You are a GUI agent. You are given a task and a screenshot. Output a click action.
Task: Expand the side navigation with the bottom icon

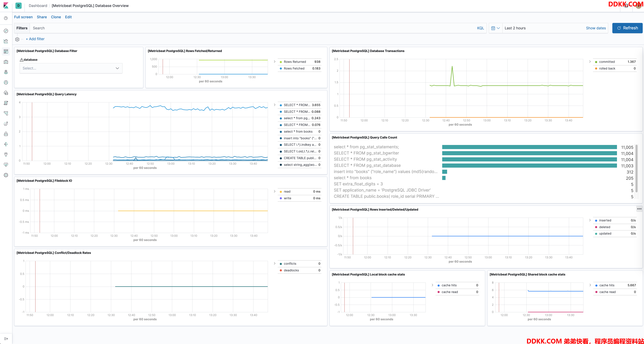pyautogui.click(x=6, y=339)
